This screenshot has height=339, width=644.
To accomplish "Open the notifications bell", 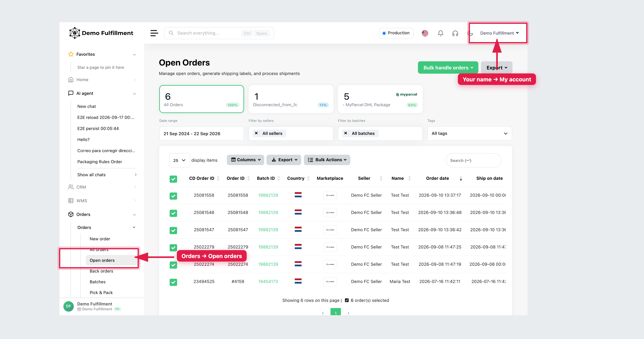I will click(x=441, y=33).
